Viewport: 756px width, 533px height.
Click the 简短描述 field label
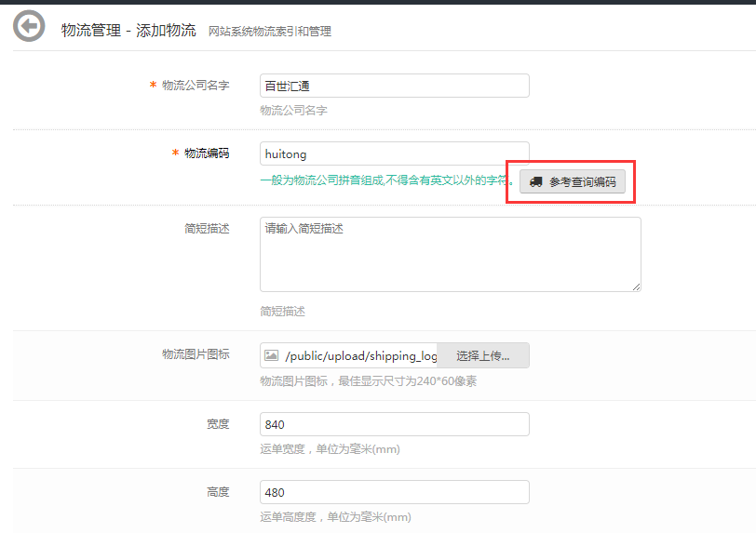(206, 228)
